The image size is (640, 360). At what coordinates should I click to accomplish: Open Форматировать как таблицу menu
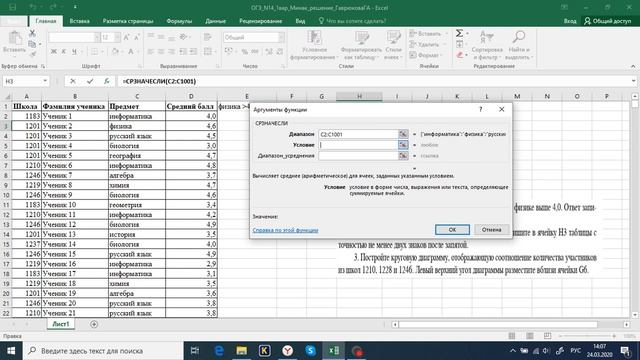tap(361, 45)
